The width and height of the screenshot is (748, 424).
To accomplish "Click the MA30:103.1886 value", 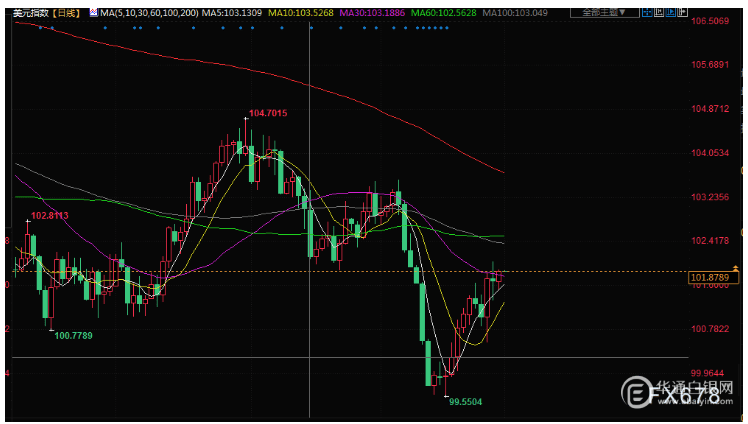I will pyautogui.click(x=372, y=13).
